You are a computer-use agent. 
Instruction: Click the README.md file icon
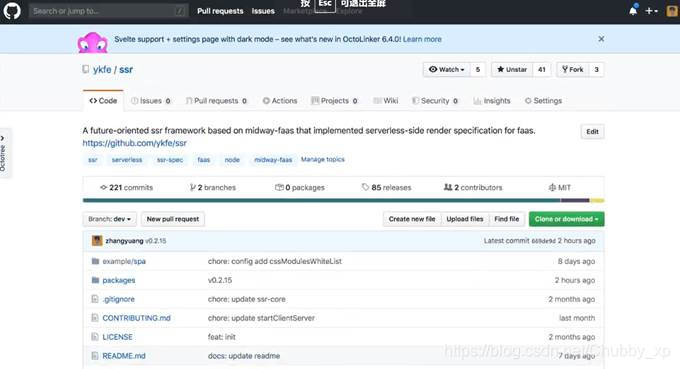(95, 356)
